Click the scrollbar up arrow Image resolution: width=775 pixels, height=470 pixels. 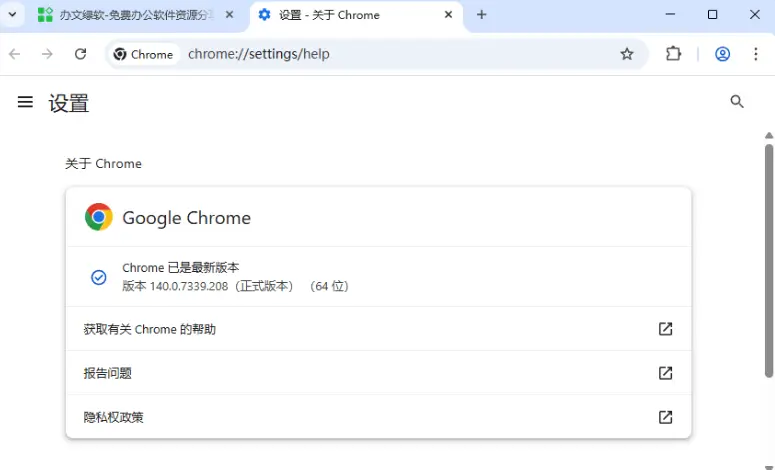[769, 135]
